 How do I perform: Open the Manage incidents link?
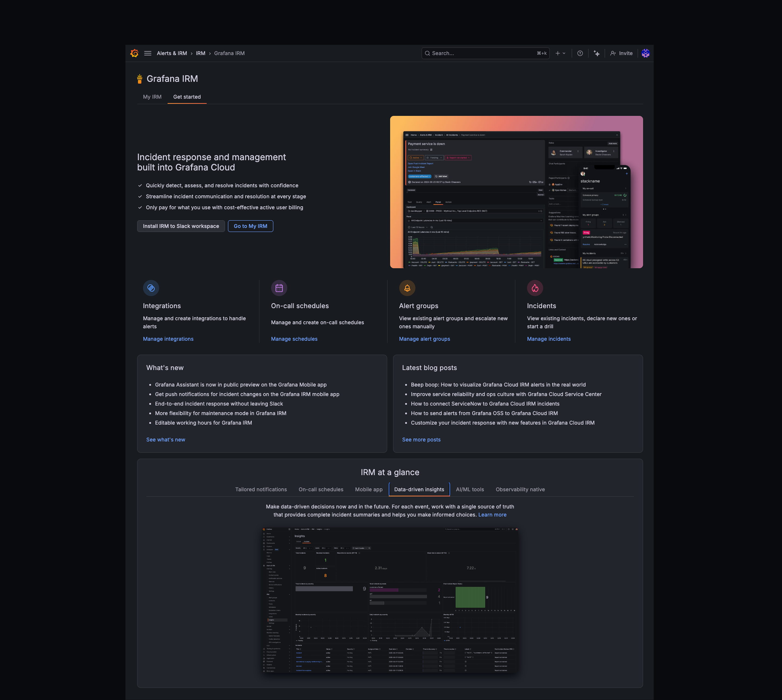549,339
